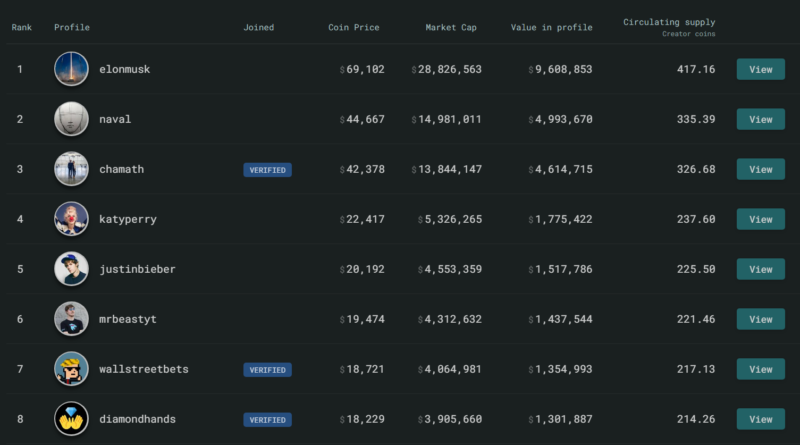Click market cap $13,844,147
The image size is (800, 445).
pos(446,169)
